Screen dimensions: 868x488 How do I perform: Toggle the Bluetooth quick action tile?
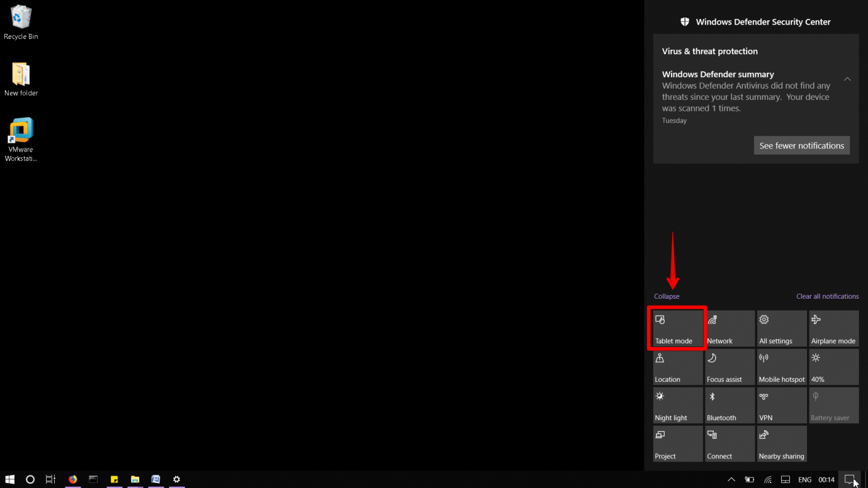(729, 405)
